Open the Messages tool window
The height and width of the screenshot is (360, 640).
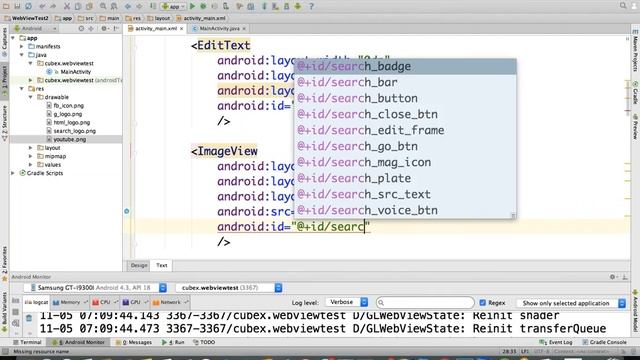click(x=133, y=342)
